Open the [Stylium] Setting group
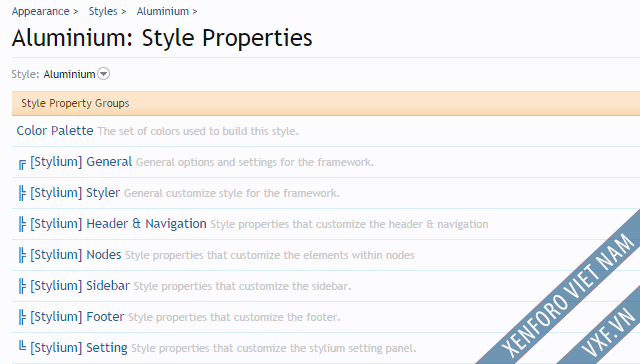The width and height of the screenshot is (640, 364). coord(79,348)
